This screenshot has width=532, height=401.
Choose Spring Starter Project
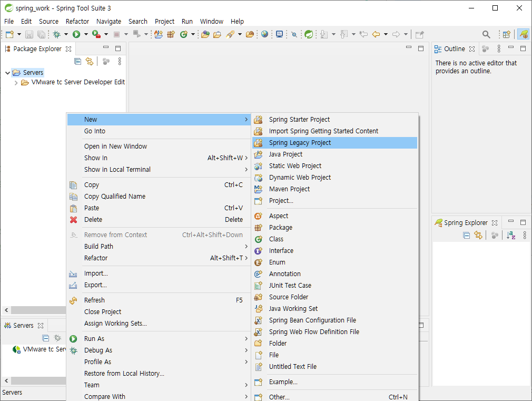tap(334, 120)
